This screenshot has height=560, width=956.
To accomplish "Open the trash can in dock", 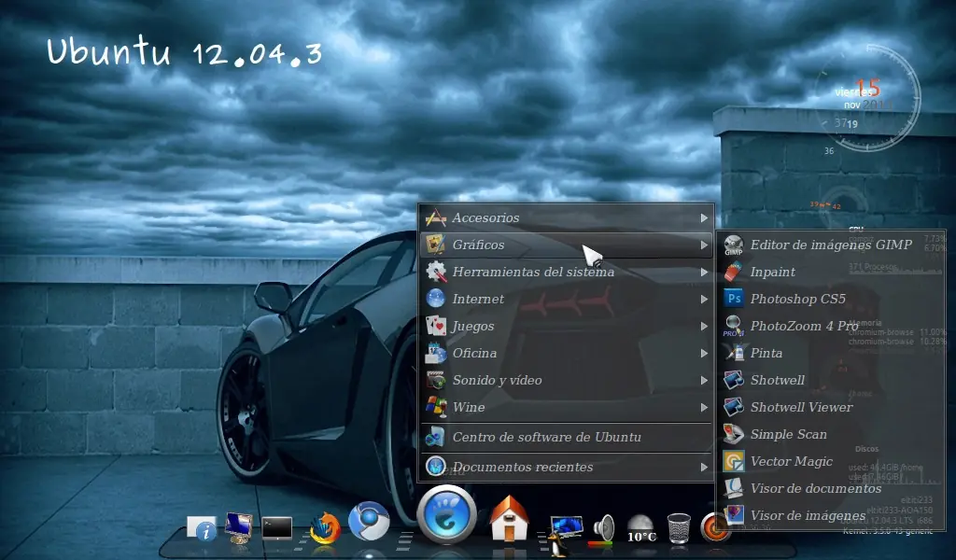I will coord(680,527).
